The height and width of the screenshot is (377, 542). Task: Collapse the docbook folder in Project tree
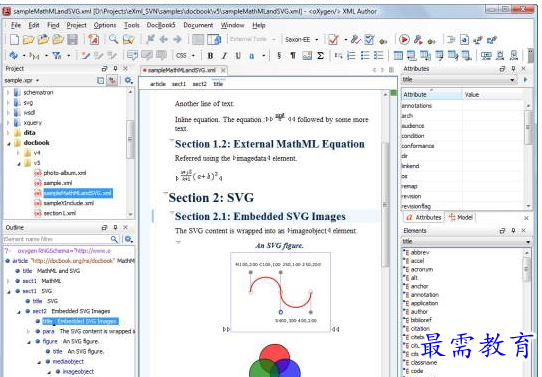(x=9, y=143)
